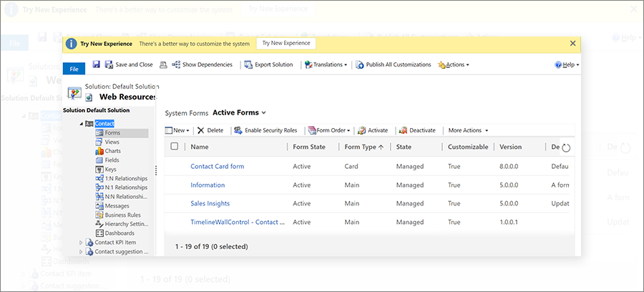The height and width of the screenshot is (292, 644).
Task: Open the More Actions menu
Action: click(468, 130)
